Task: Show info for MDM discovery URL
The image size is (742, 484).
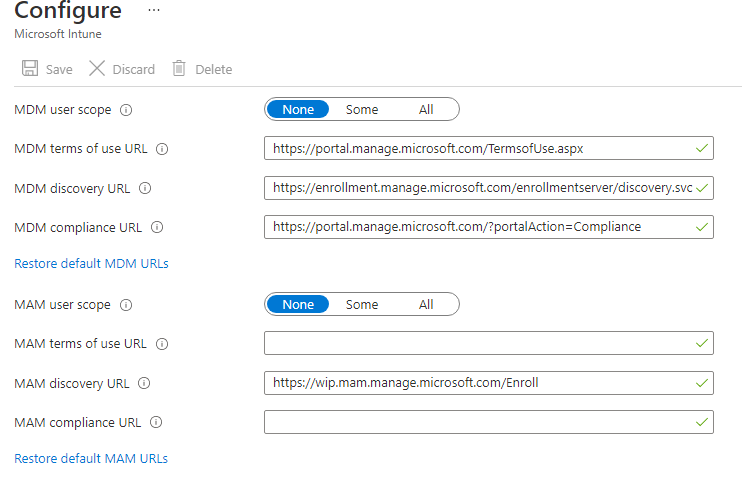Action: (145, 188)
